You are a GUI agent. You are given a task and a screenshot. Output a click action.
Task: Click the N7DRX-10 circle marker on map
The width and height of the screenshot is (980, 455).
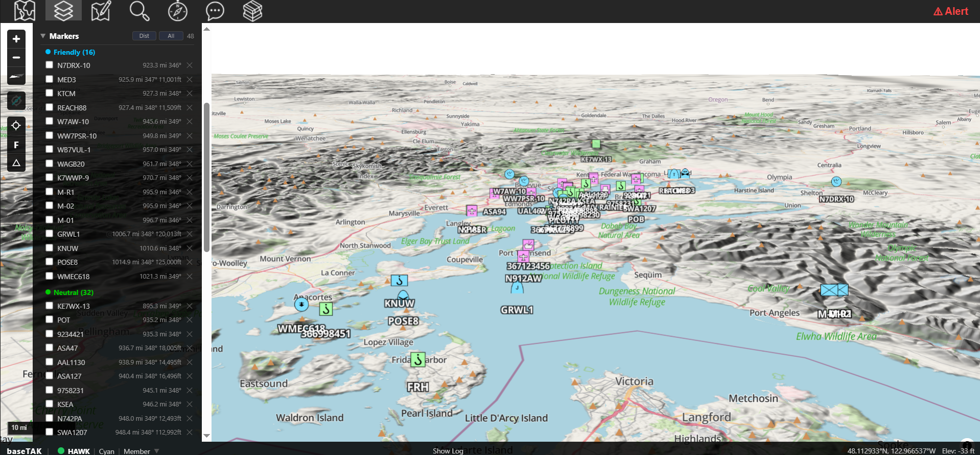click(836, 181)
